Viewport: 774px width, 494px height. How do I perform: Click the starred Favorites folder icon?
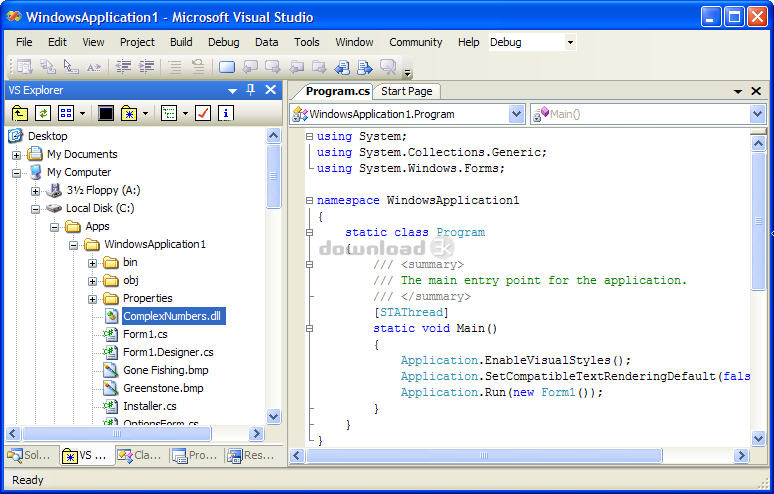(x=129, y=114)
